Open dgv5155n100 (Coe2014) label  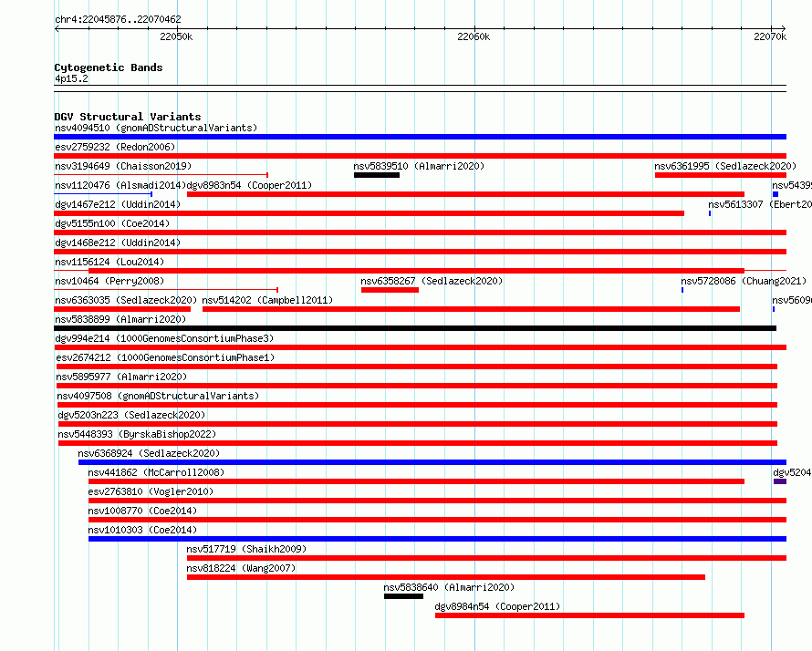coord(112,223)
